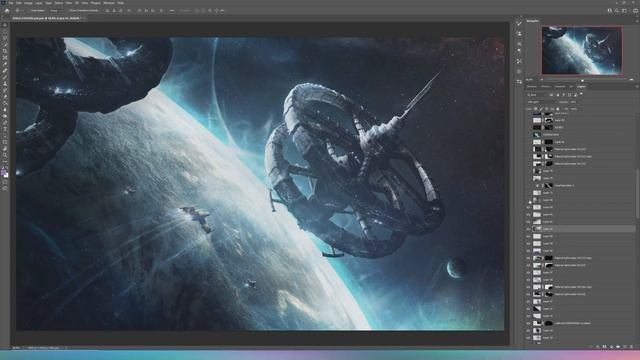
Task: Open the three-dots align options
Action: coord(172,11)
